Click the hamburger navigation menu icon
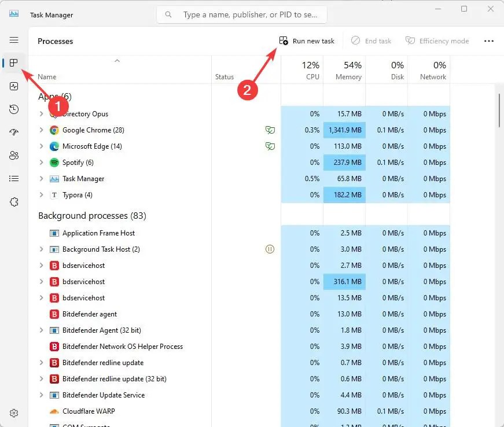The width and height of the screenshot is (504, 427). pos(13,40)
